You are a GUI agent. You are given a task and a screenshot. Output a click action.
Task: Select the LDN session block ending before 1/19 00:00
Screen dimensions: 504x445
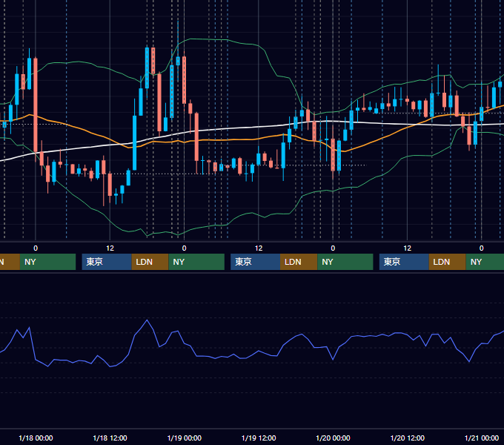point(150,262)
